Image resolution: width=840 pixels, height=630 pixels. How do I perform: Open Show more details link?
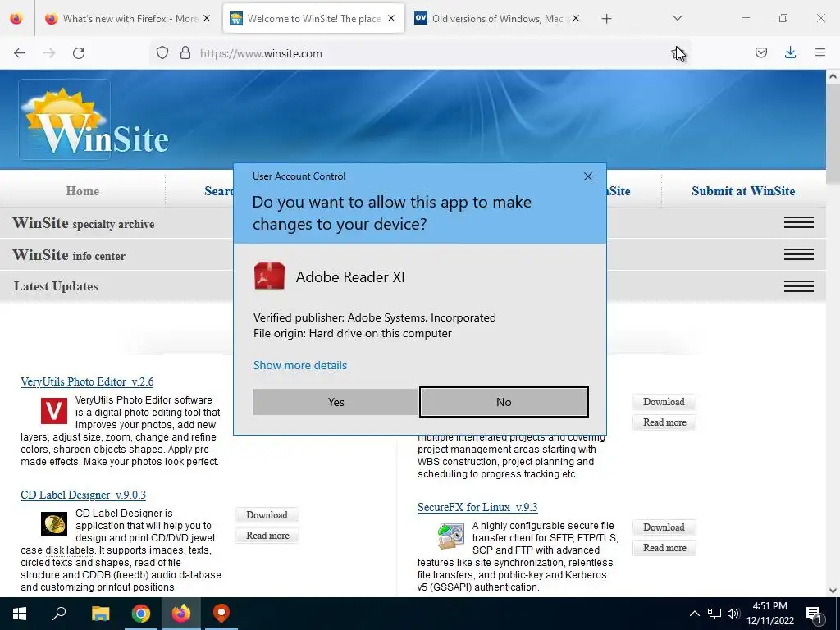pyautogui.click(x=300, y=365)
